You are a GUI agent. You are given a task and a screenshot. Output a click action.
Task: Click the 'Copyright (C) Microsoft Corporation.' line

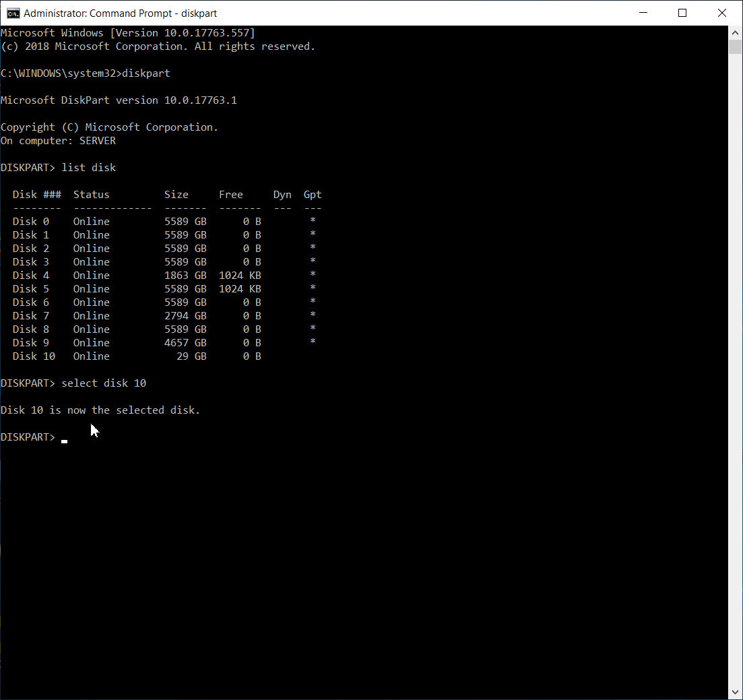point(109,127)
